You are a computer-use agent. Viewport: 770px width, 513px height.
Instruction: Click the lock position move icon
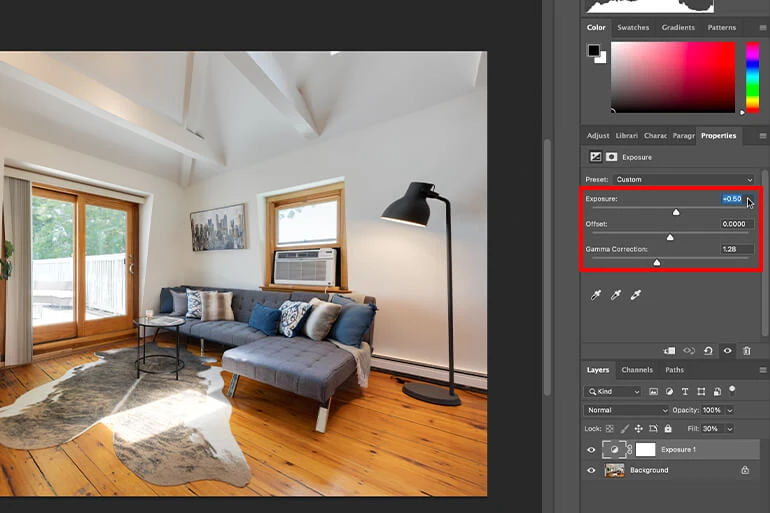click(x=638, y=428)
